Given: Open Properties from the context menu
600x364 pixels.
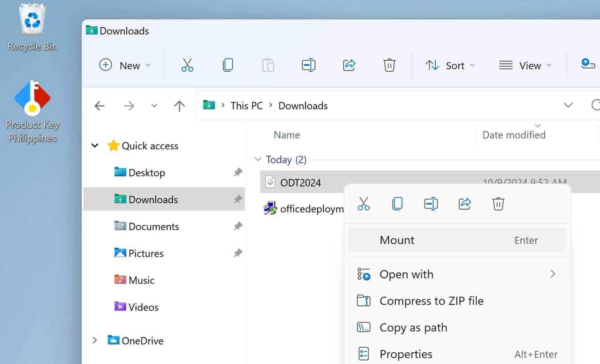Looking at the screenshot, I should (457, 354).
